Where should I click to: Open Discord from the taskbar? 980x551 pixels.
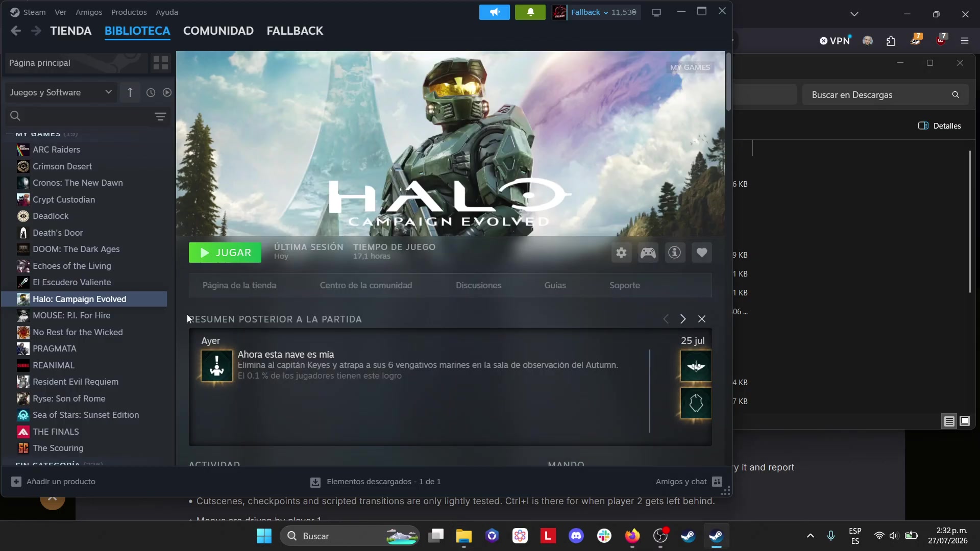click(x=576, y=536)
